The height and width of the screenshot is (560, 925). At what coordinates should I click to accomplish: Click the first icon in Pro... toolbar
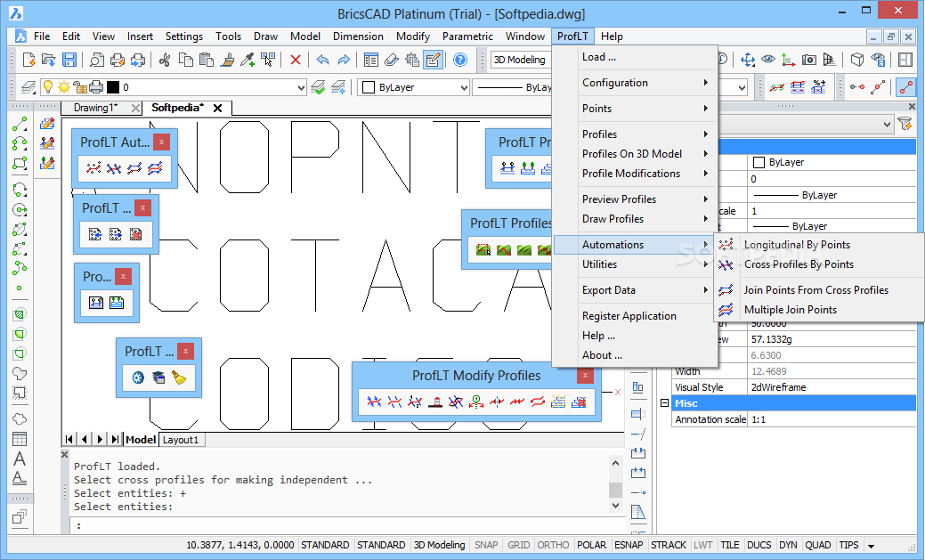tap(96, 303)
